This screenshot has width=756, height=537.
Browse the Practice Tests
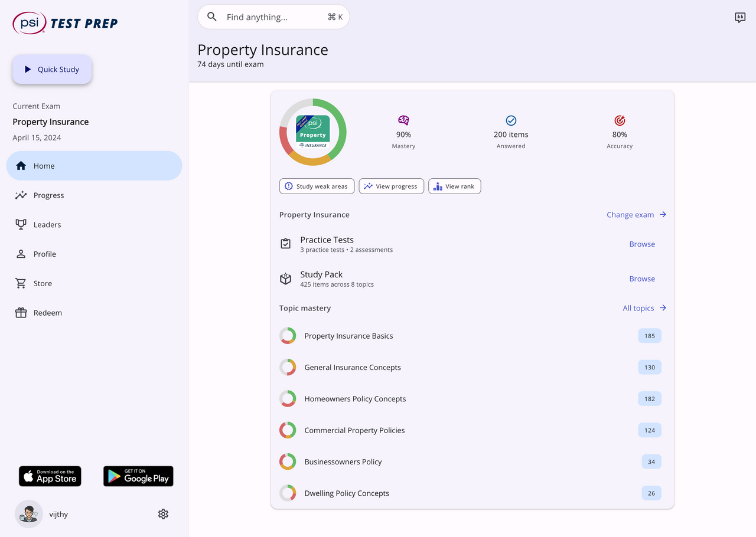pos(642,244)
